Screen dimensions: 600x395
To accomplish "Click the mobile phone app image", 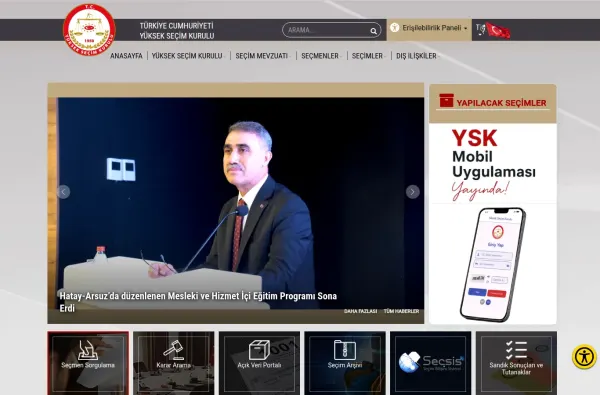I will click(x=493, y=264).
